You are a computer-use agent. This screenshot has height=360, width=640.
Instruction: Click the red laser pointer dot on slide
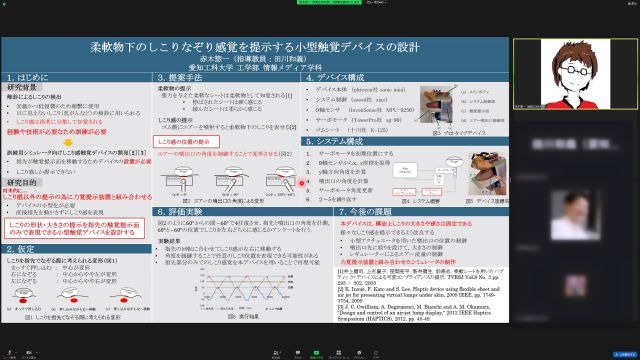[x=302, y=183]
